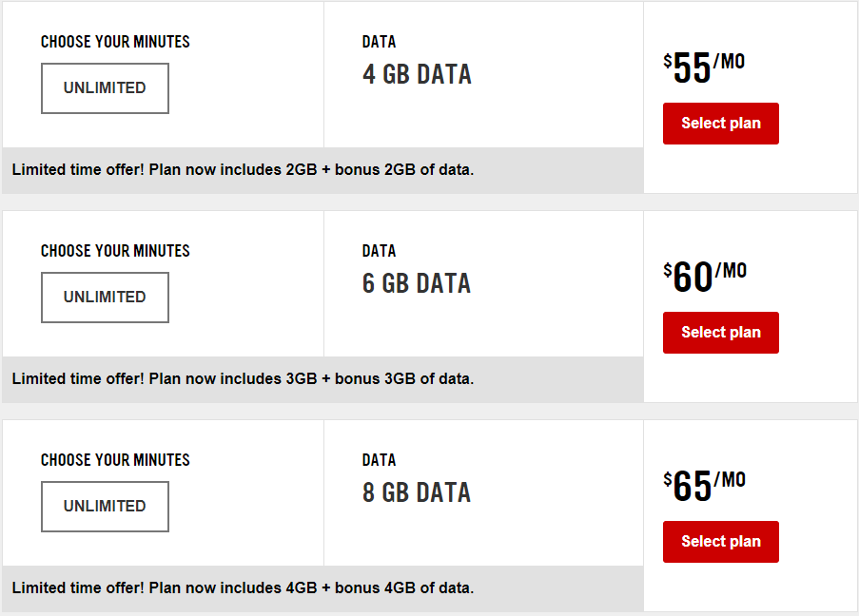Click the bonus 3GB limited time offer banner
This screenshot has height=616, width=859.
click(x=322, y=379)
